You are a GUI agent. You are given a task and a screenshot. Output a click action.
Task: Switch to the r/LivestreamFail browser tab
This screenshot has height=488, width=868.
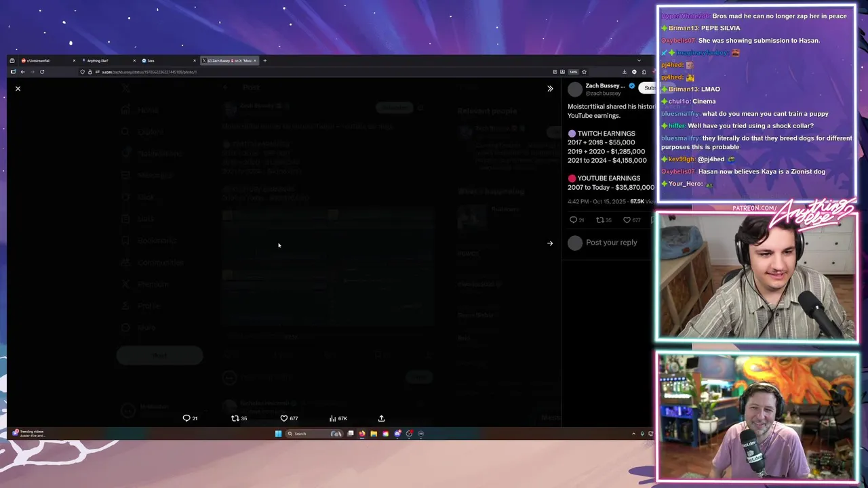[47, 61]
